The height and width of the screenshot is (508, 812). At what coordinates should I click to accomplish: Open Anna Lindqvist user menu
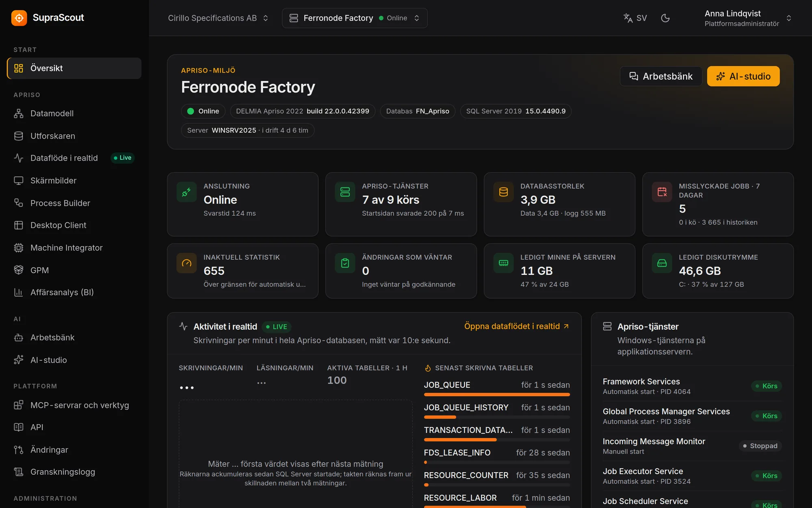click(x=748, y=18)
